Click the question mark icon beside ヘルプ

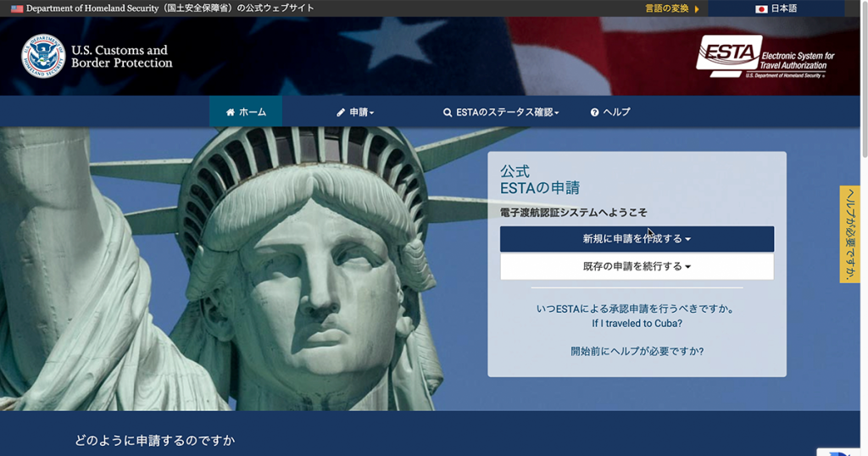[595, 112]
